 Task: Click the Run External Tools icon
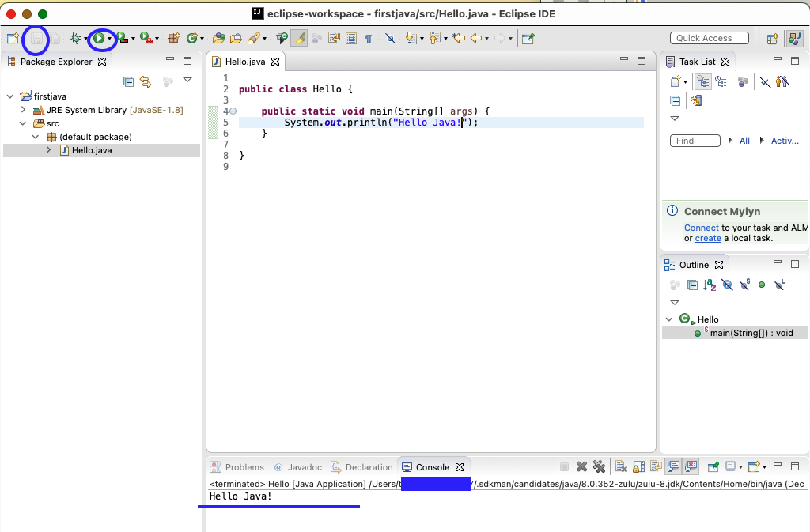click(x=146, y=38)
